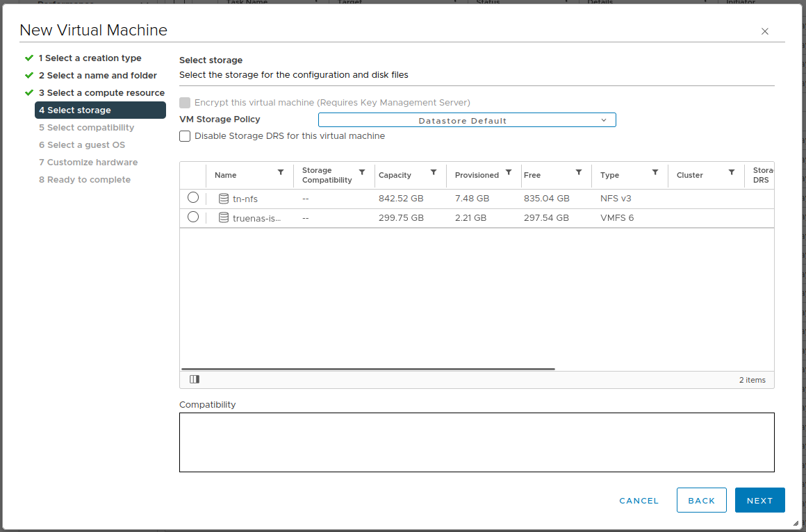Return to step 3 Select a compute resource
806x532 pixels.
pyautogui.click(x=101, y=93)
